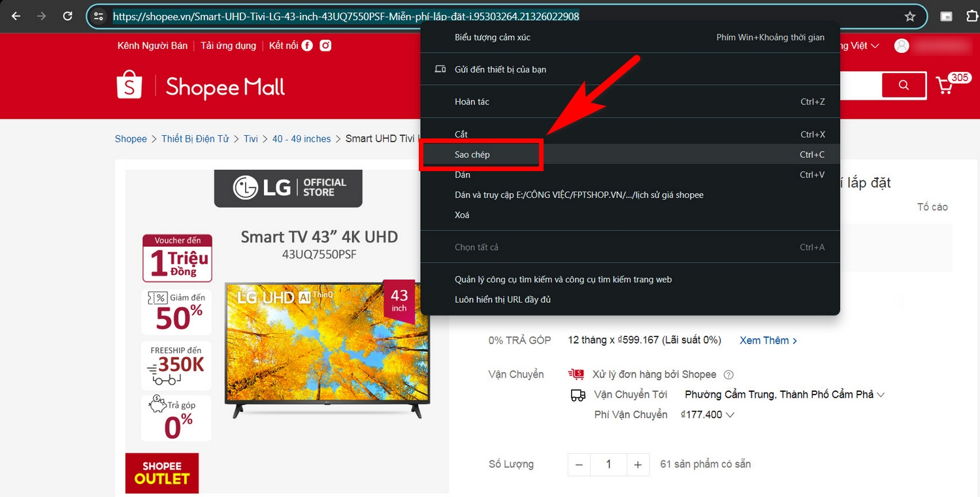Click the Trả góp 0% badge
This screenshot has height=497, width=980.
coord(177,418)
